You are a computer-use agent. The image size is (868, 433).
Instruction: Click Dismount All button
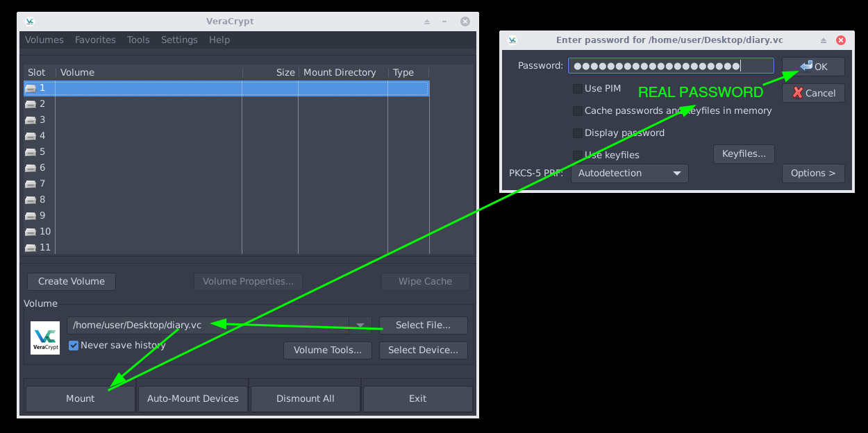click(306, 398)
